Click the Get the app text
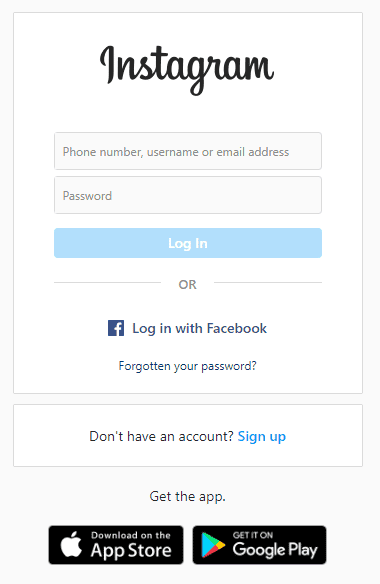 coord(187,496)
